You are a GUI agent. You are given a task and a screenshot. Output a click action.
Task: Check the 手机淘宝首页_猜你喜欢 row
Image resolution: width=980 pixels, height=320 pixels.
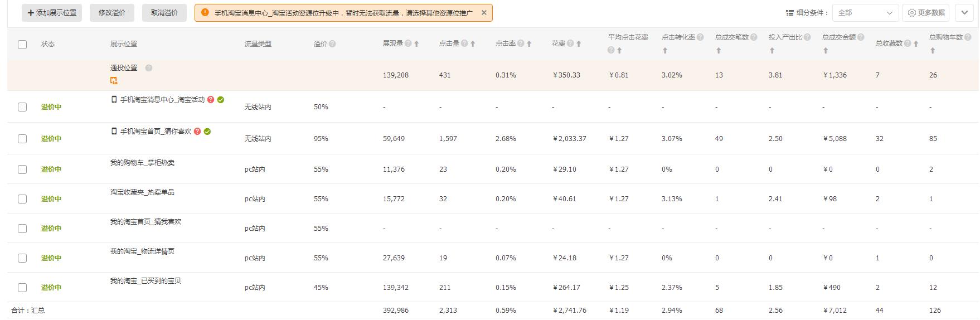click(x=22, y=139)
